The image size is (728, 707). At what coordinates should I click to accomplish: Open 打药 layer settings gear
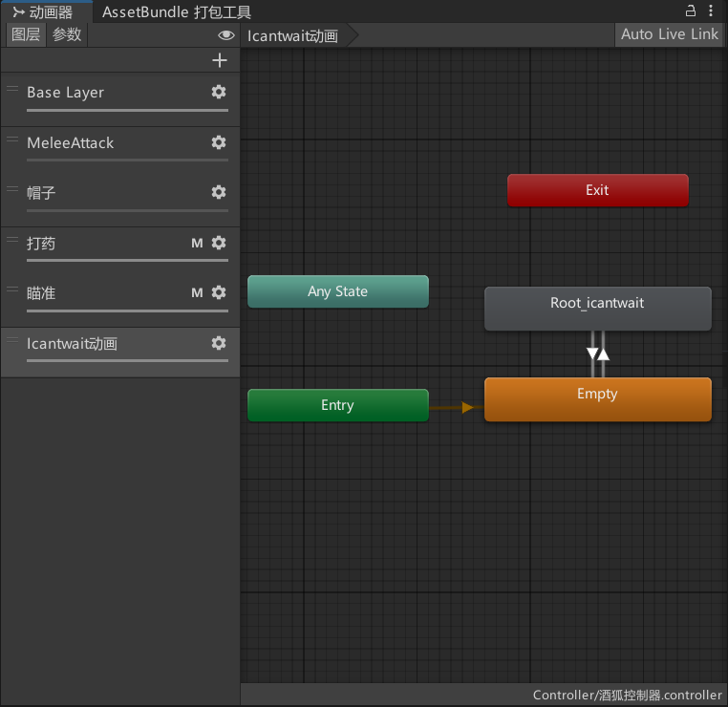[x=219, y=243]
